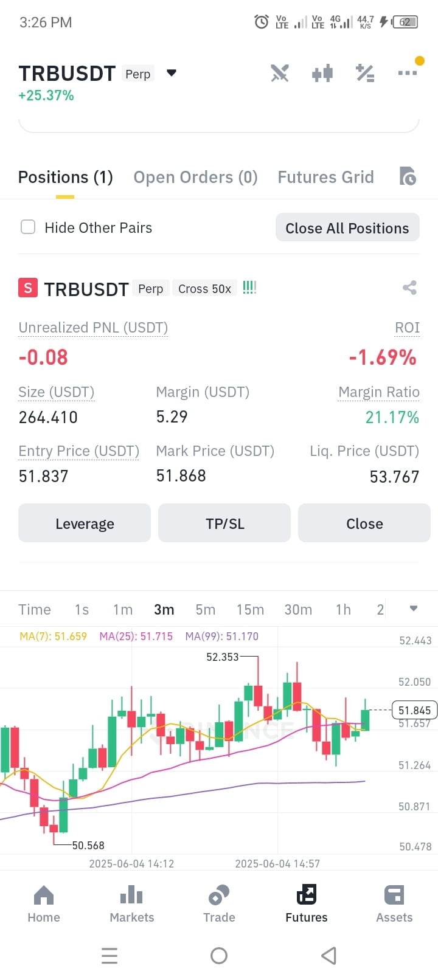
Task: Tap the Android back navigation triangle
Action: pos(328,955)
